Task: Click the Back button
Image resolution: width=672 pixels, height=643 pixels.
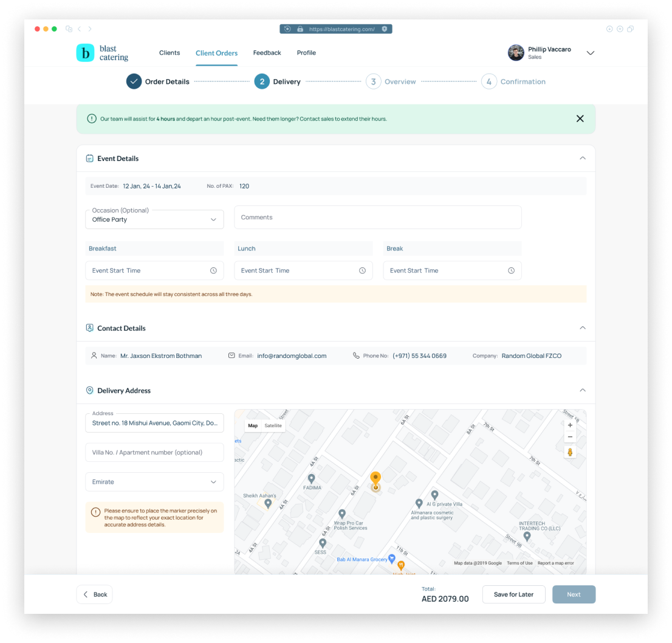Action: [95, 594]
